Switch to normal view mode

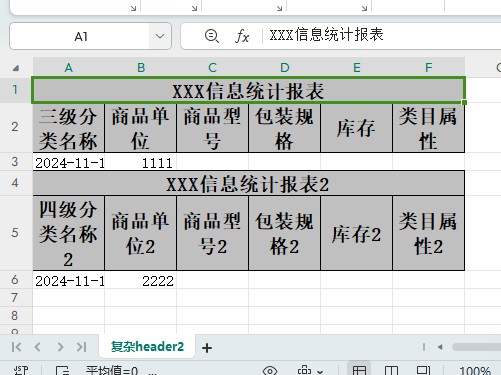[359, 370]
